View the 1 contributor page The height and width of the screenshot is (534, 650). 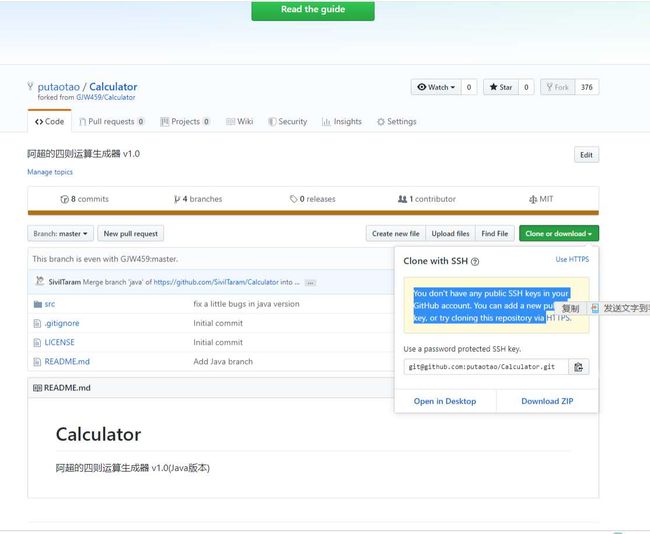(427, 199)
